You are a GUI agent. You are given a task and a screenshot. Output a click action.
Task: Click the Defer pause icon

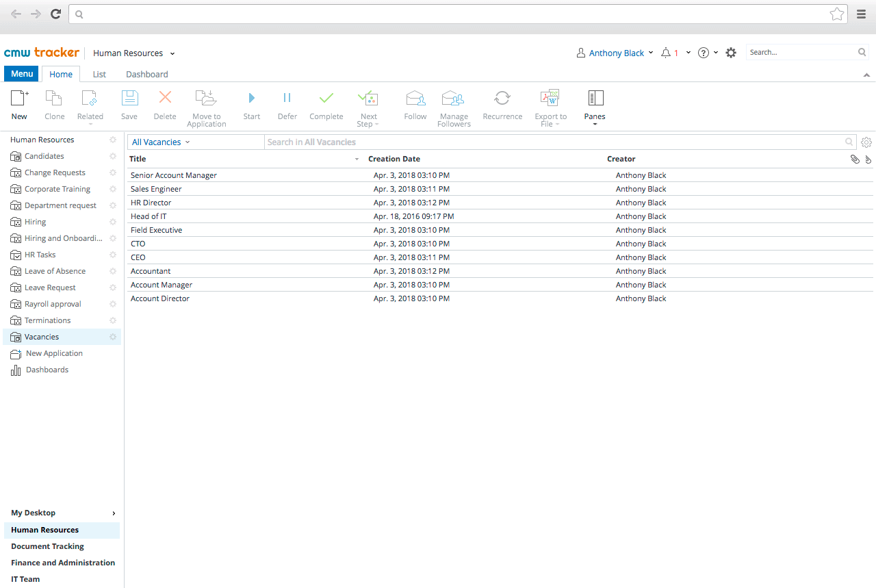287,98
